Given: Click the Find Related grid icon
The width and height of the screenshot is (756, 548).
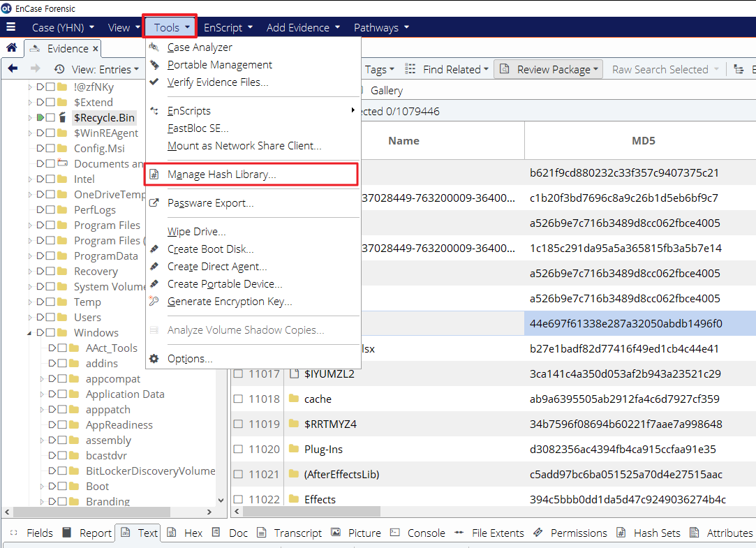Looking at the screenshot, I should (x=410, y=69).
